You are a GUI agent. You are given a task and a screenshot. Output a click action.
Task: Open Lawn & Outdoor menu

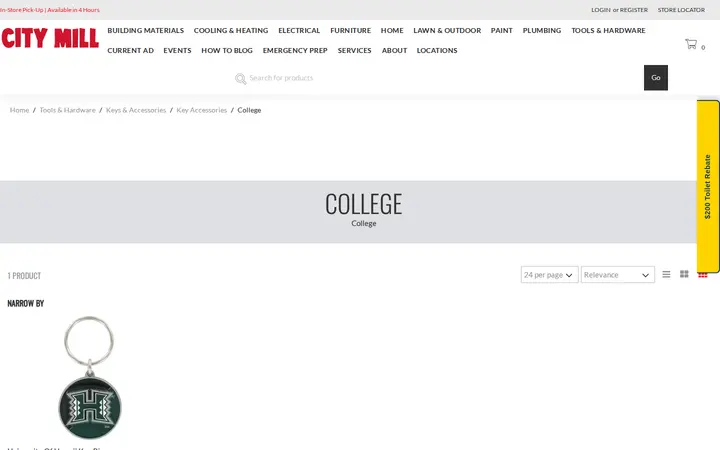pyautogui.click(x=447, y=30)
